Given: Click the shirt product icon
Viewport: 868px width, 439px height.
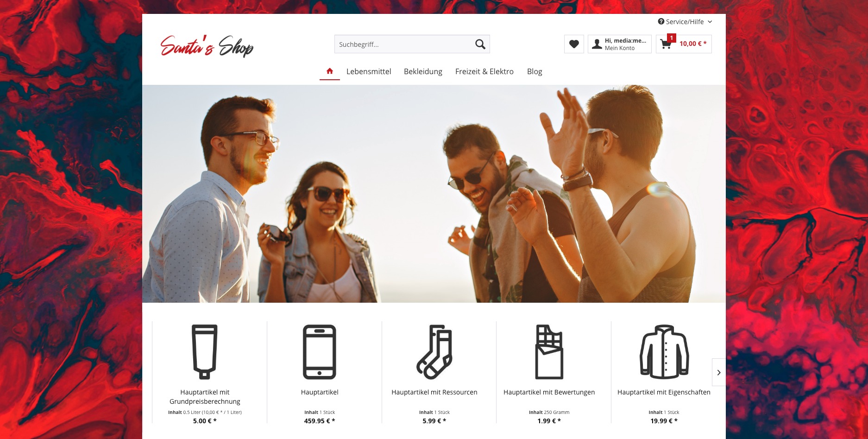Looking at the screenshot, I should (664, 352).
